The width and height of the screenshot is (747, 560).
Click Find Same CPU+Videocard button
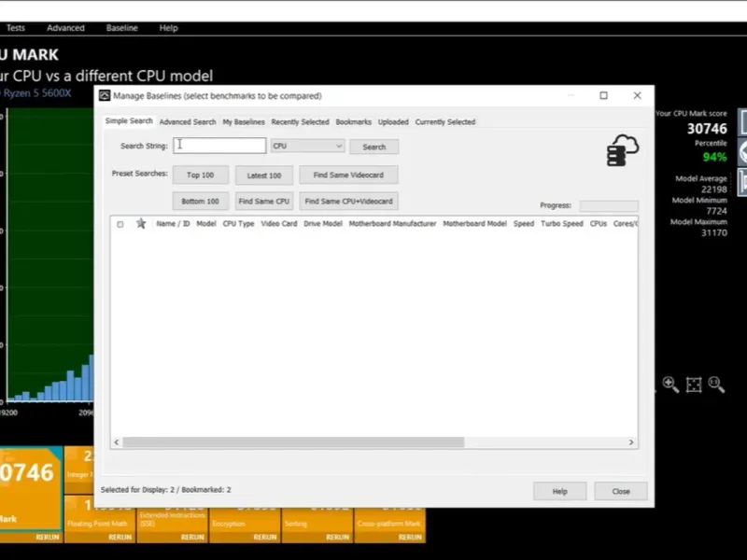[348, 201]
